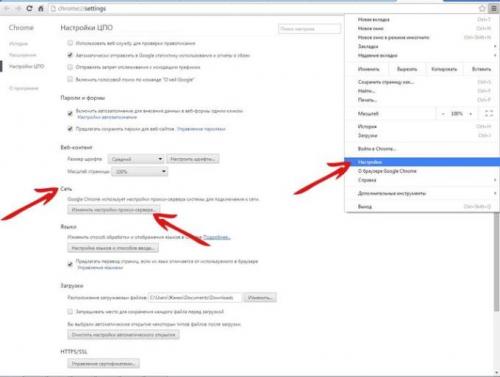This screenshot has width=500, height=377.
Task: Uncheck the autofill web forms checkbox
Action: pyautogui.click(x=70, y=114)
